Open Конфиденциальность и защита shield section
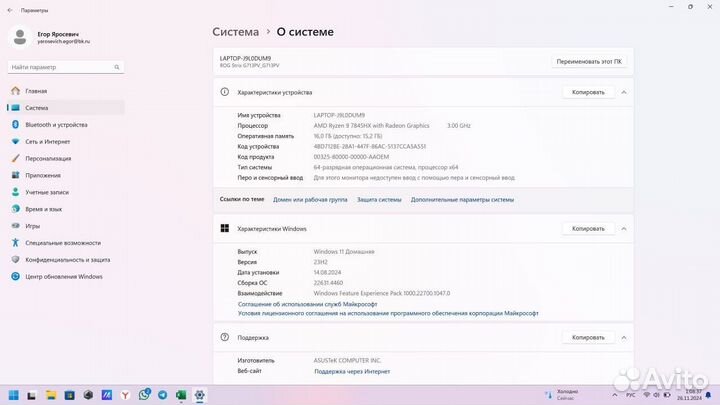This screenshot has height=405, width=720. [65, 260]
